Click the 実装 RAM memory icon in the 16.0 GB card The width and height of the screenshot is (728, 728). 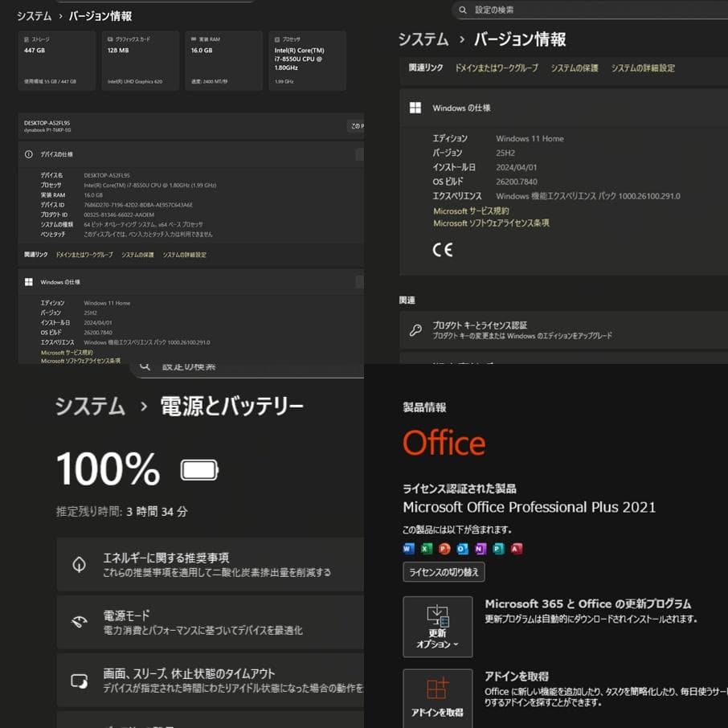[x=194, y=39]
